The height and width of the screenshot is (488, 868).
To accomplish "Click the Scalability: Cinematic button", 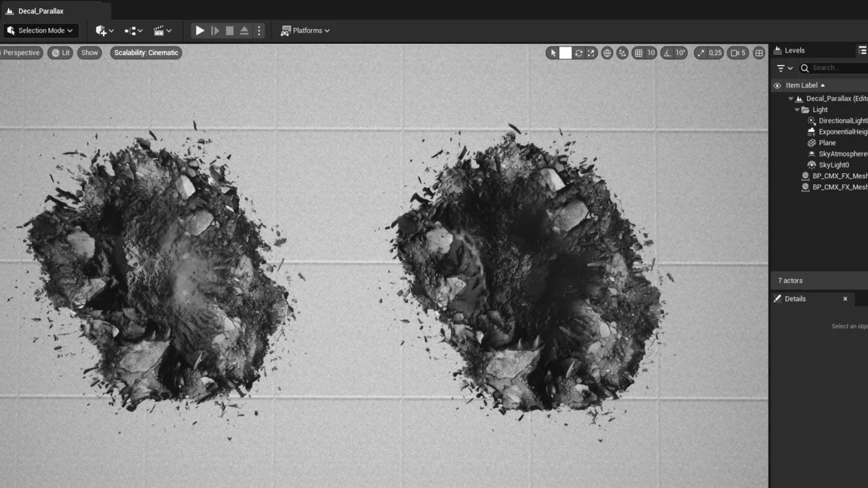I will pos(146,52).
